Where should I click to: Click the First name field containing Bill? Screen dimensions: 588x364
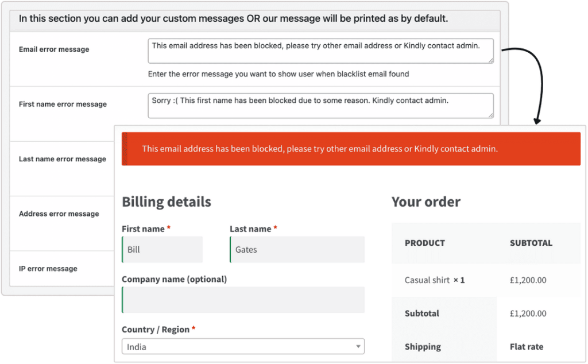(163, 250)
